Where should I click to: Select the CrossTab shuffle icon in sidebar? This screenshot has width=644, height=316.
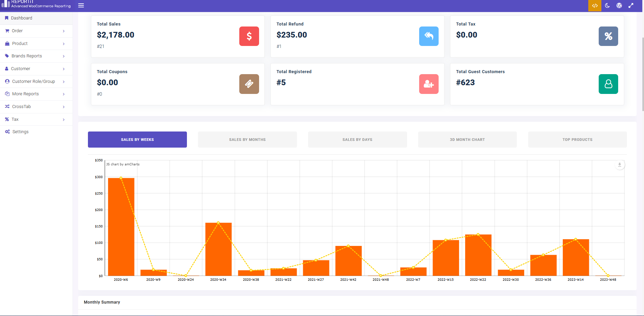tap(7, 106)
